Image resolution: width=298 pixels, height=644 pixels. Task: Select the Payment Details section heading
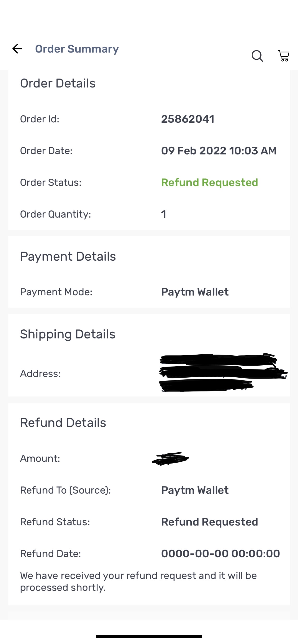click(x=68, y=257)
